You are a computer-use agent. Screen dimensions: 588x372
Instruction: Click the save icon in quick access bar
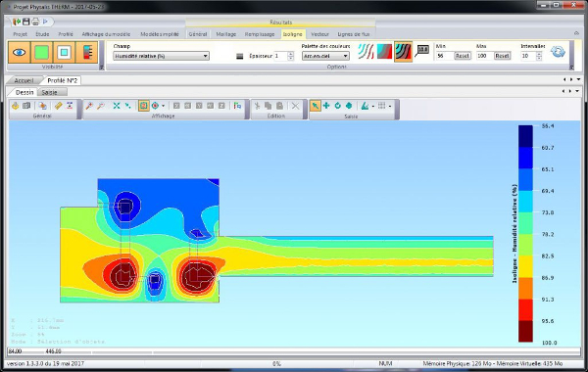point(25,22)
